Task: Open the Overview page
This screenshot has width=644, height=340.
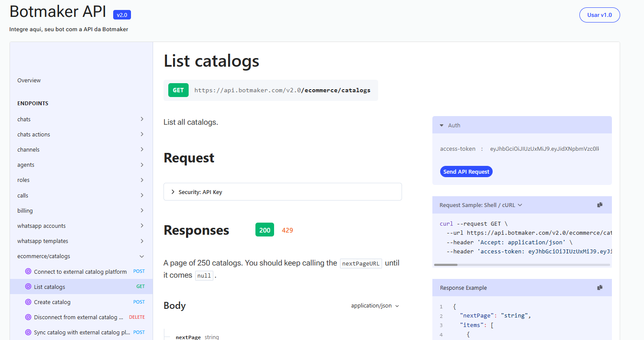Action: [x=29, y=80]
